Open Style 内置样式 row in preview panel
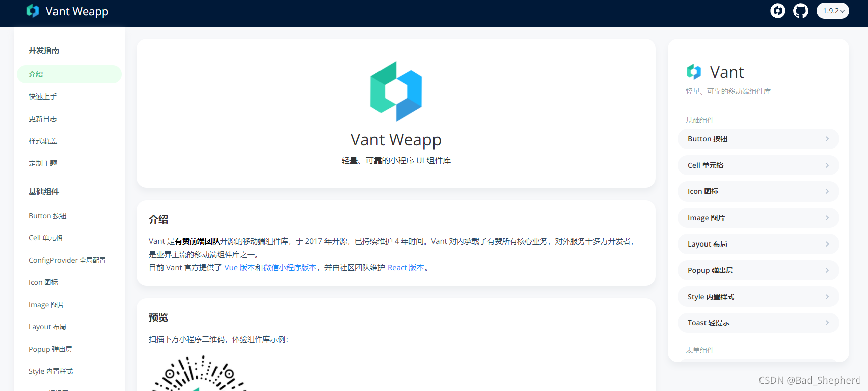 [758, 297]
